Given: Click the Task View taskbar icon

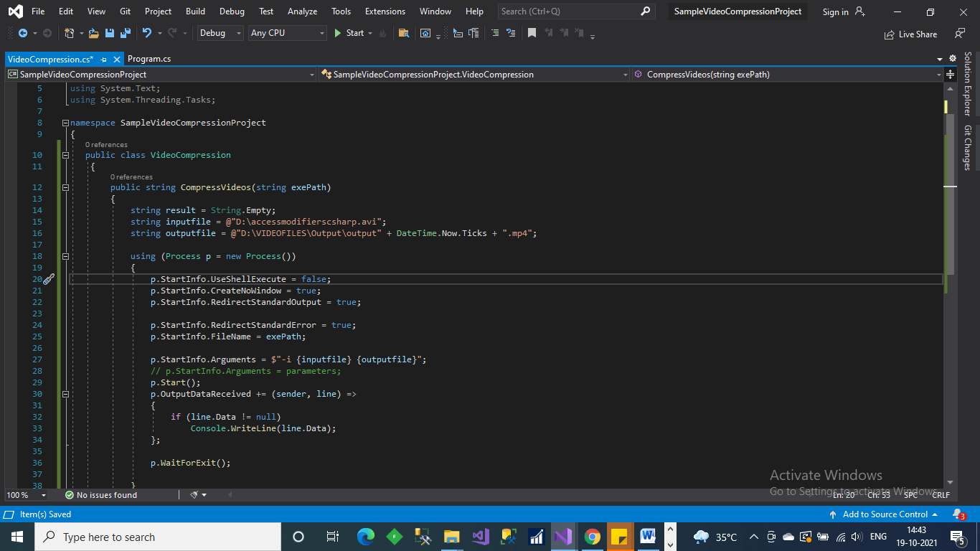Looking at the screenshot, I should 332,537.
